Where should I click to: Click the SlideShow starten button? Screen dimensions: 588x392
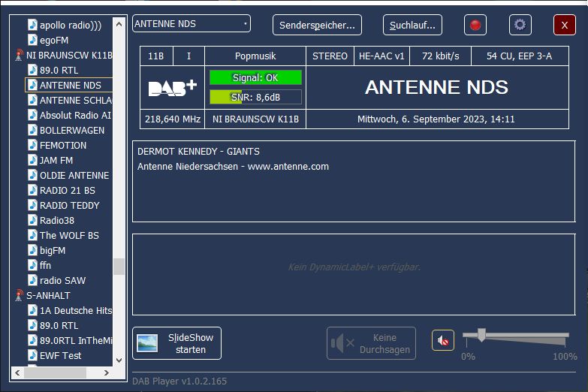(x=177, y=343)
